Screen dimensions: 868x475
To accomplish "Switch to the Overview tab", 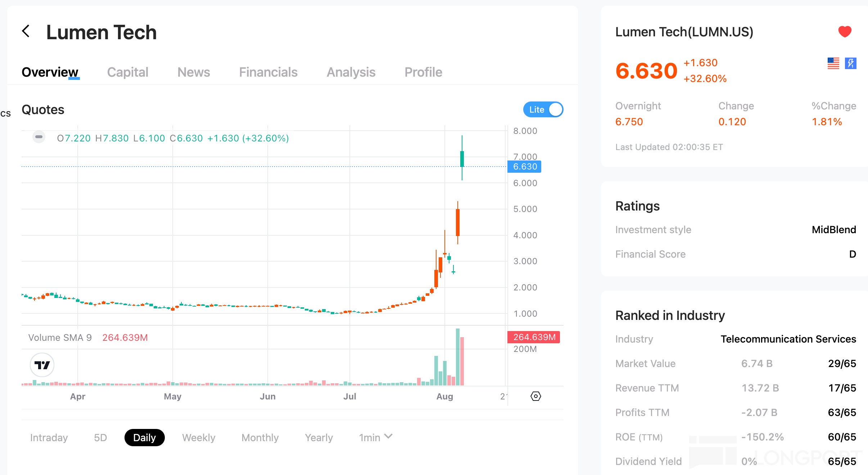I will coord(50,72).
